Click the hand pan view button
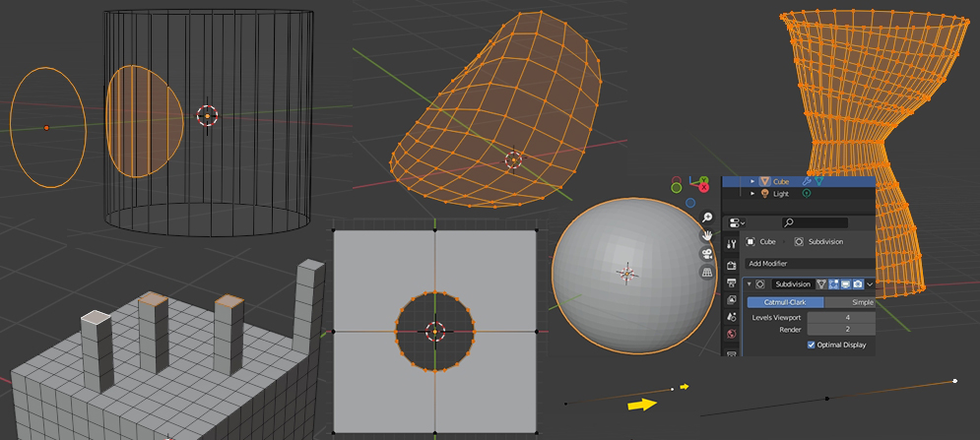This screenshot has width=980, height=440. click(707, 235)
